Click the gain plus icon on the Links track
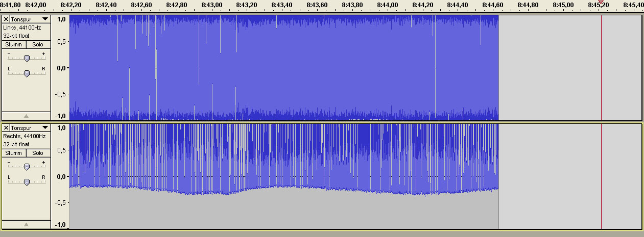Viewport: 644px width, 237px height. click(43, 54)
